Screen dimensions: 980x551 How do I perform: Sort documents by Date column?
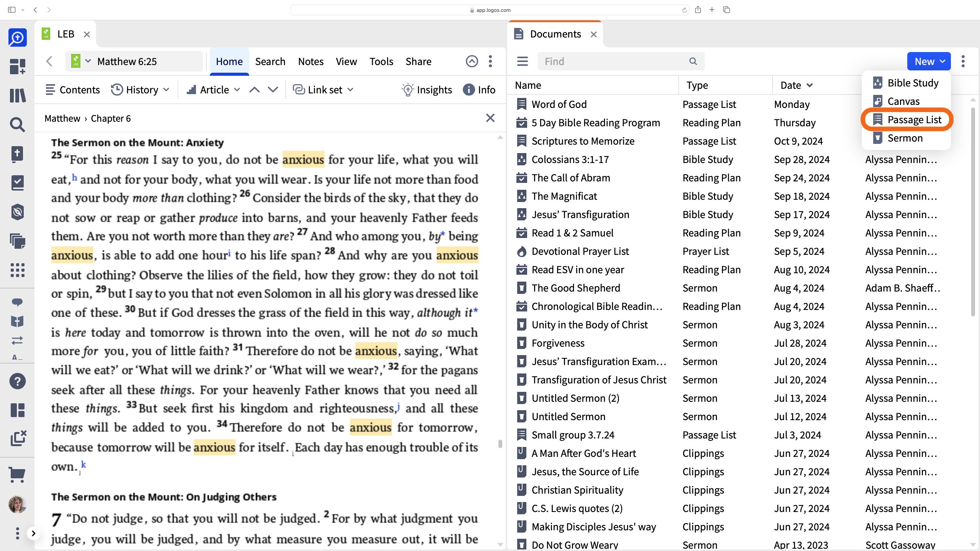(797, 85)
